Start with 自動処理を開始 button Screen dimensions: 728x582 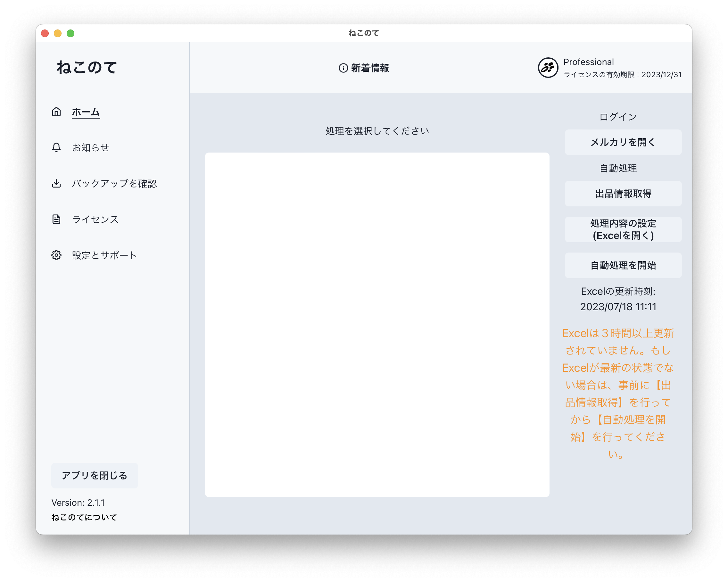[623, 265]
